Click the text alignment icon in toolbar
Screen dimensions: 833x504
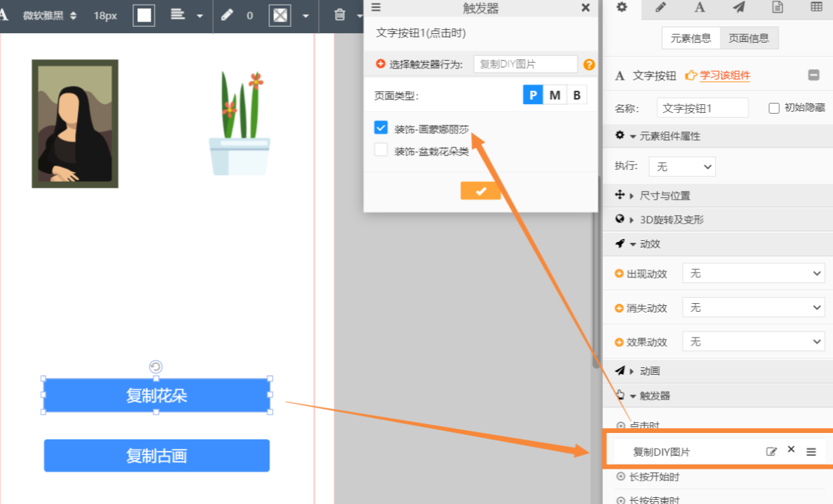point(178,15)
